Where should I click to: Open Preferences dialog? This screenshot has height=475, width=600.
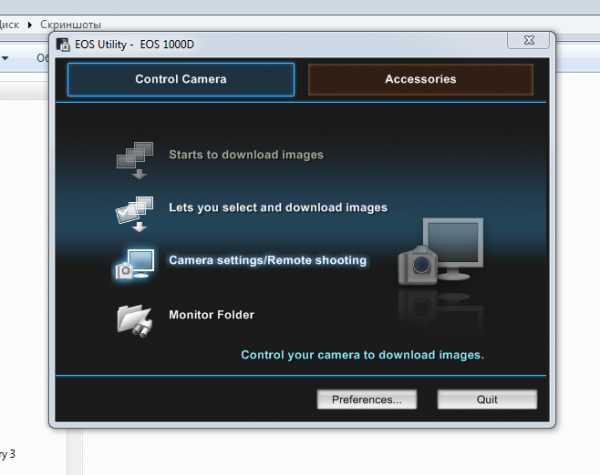point(367,400)
